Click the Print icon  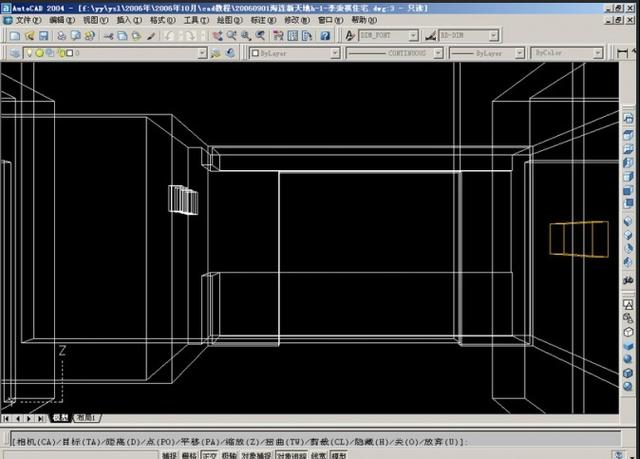point(61,36)
